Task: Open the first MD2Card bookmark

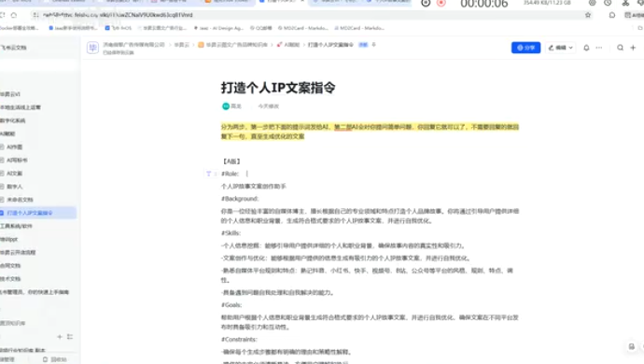Action: pos(303,28)
